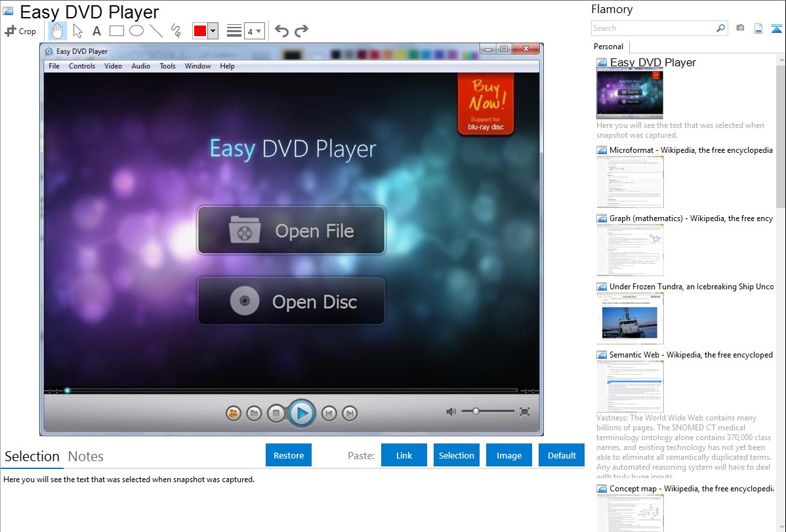Click the Image paste button
This screenshot has height=532, width=786.
tap(508, 455)
